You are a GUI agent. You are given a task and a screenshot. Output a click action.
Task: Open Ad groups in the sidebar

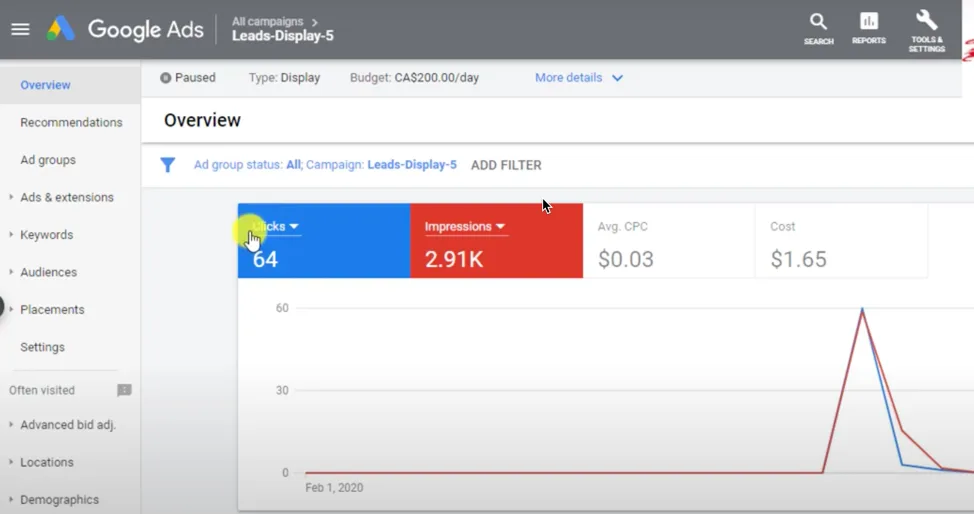tap(48, 160)
